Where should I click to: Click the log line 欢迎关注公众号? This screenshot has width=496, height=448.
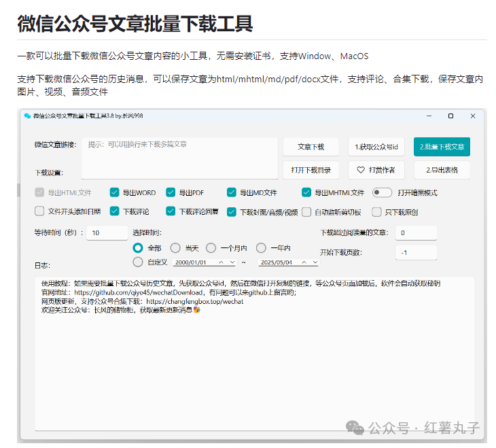[x=120, y=310]
